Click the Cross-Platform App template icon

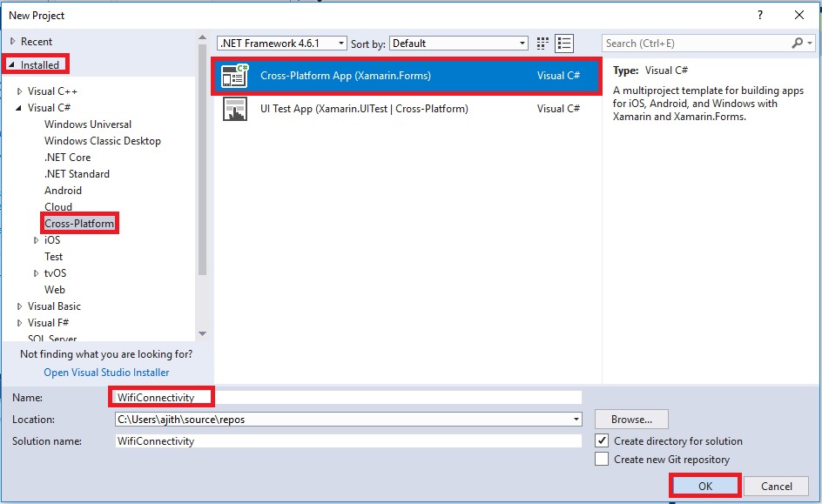[x=234, y=76]
